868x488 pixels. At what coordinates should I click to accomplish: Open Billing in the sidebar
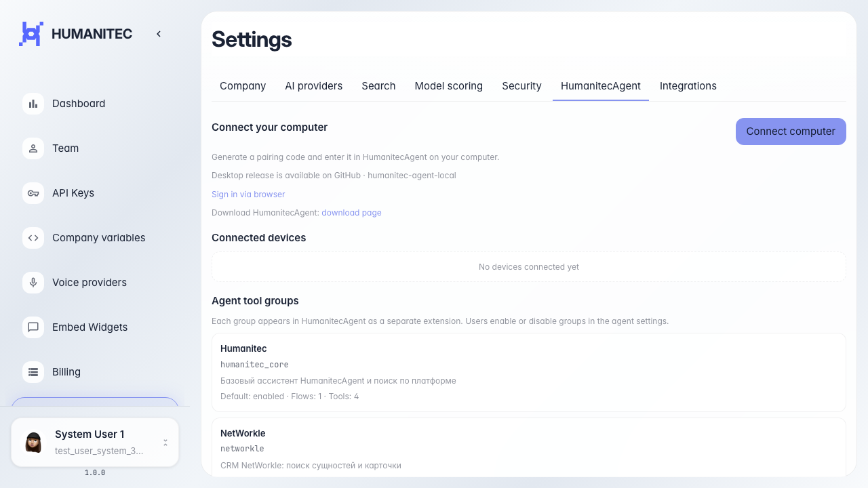66,372
